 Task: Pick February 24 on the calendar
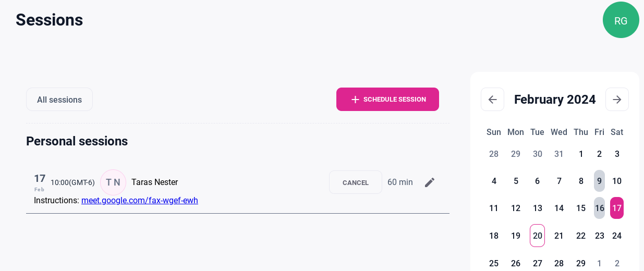click(x=617, y=236)
